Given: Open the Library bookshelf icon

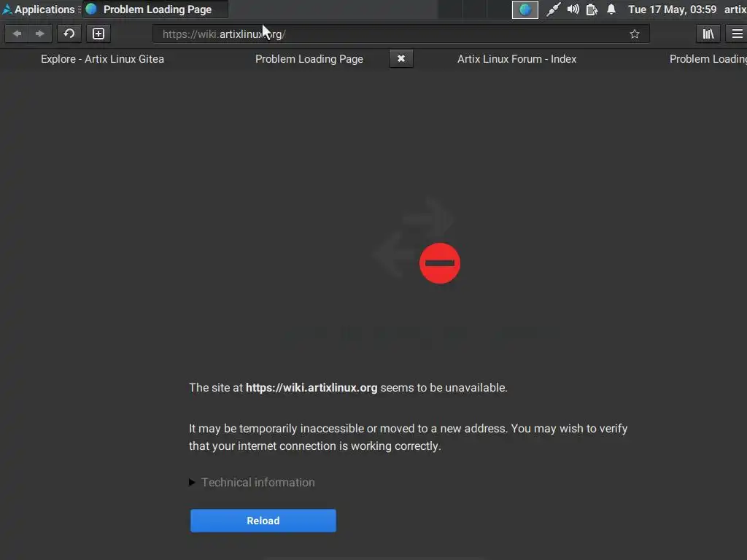Looking at the screenshot, I should coord(708,34).
